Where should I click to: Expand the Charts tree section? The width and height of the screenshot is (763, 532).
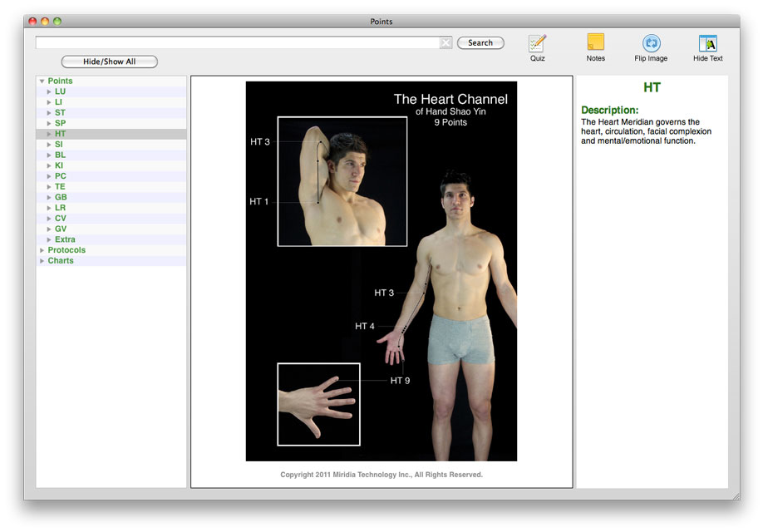[42, 261]
